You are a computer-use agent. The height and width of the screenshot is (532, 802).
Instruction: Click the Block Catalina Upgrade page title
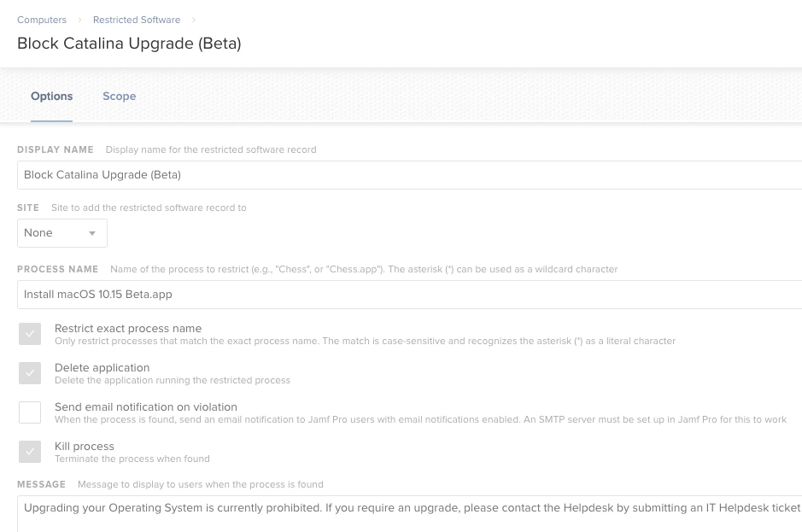point(129,44)
